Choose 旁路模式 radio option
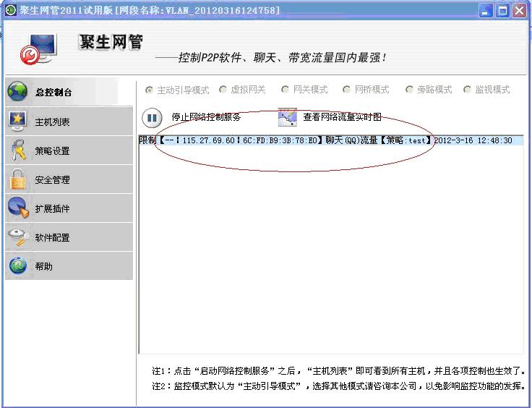 point(410,90)
